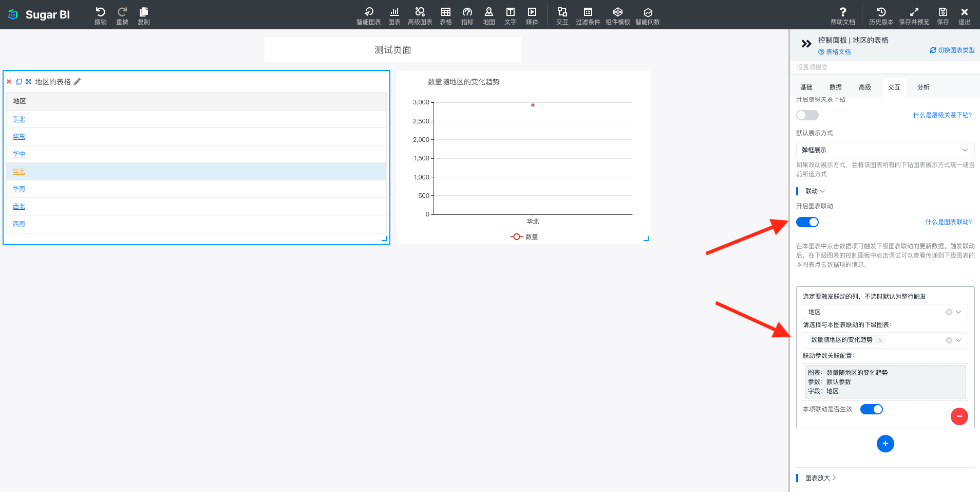This screenshot has height=492, width=980.
Task: Click the Sugar BI logo
Action: tap(39, 14)
